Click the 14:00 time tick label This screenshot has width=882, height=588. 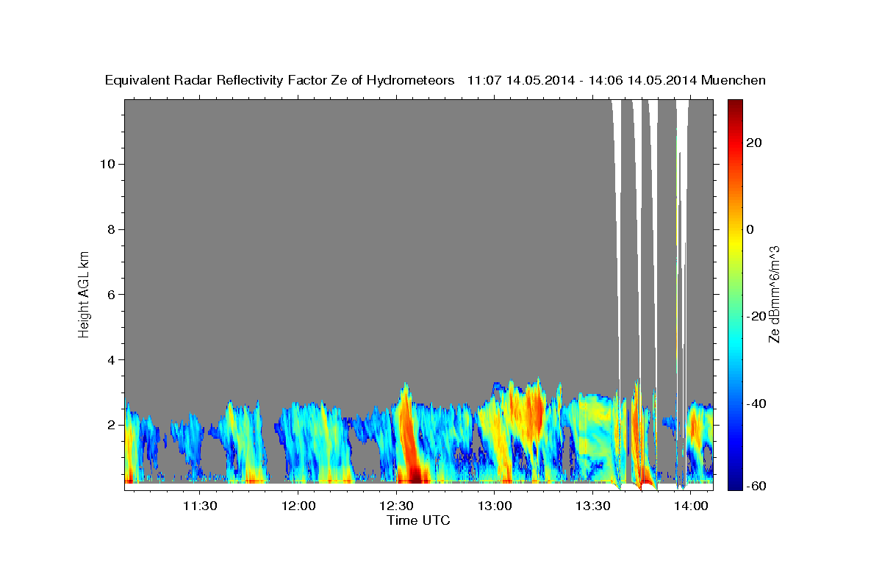point(692,506)
